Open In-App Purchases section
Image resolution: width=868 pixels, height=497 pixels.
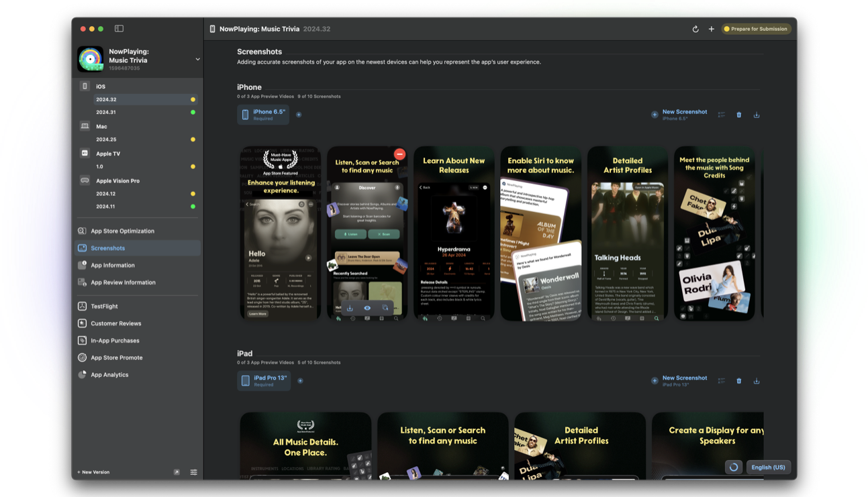coord(138,341)
